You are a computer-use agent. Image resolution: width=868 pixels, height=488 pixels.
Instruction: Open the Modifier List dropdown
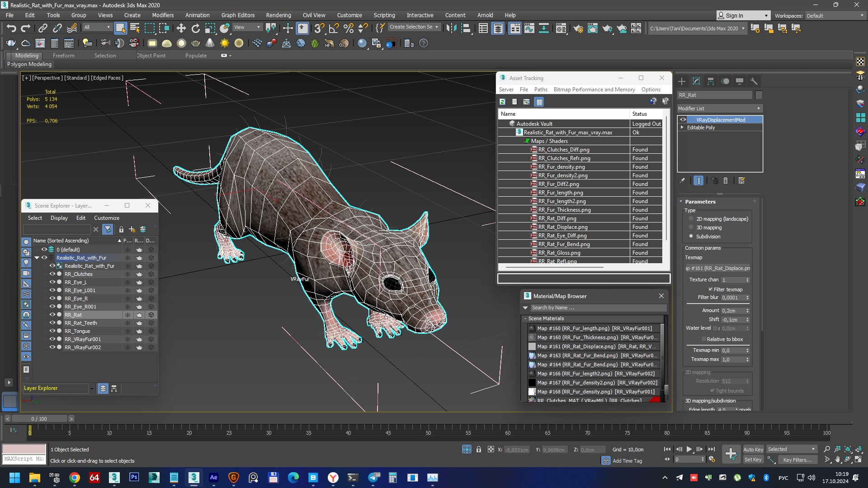[x=719, y=109]
